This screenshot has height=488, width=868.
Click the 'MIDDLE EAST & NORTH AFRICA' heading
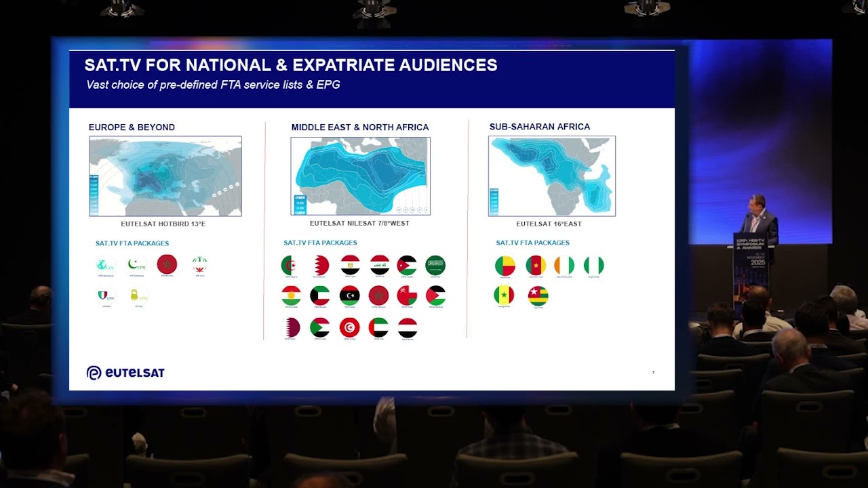[x=360, y=127]
